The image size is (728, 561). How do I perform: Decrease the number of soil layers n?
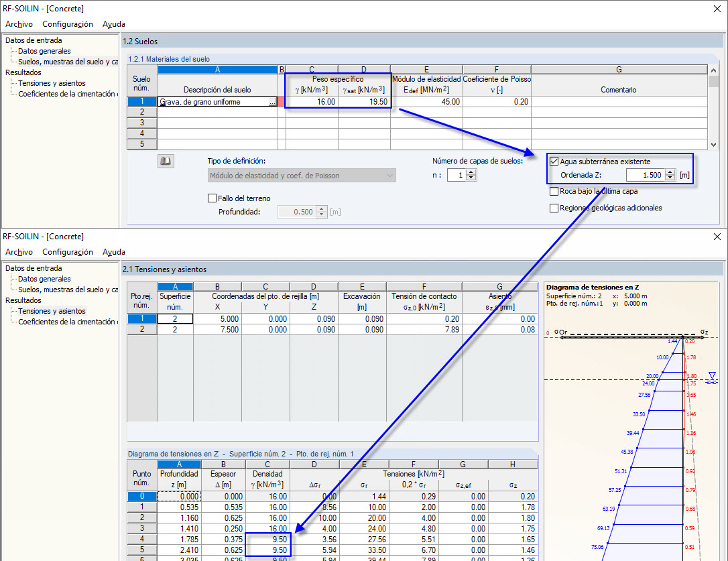tap(471, 178)
